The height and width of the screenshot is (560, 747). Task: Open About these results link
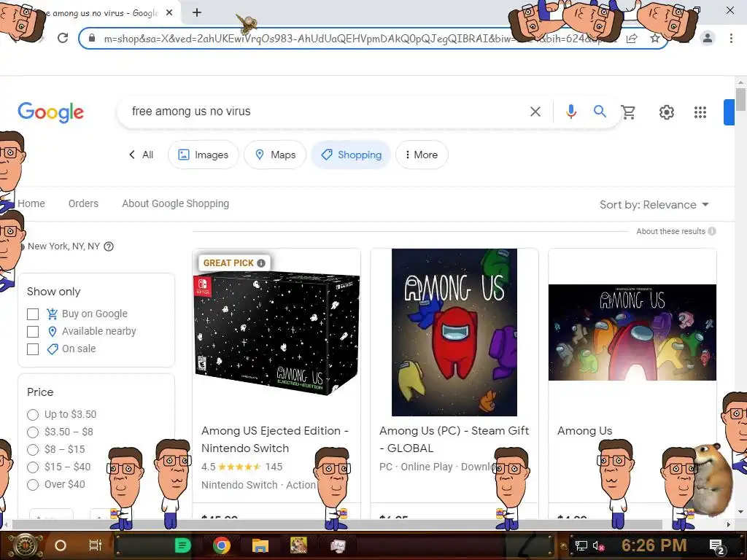tap(670, 231)
